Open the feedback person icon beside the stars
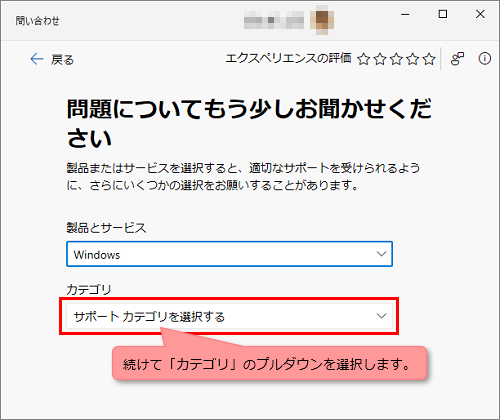The width and height of the screenshot is (500, 420). pyautogui.click(x=457, y=59)
